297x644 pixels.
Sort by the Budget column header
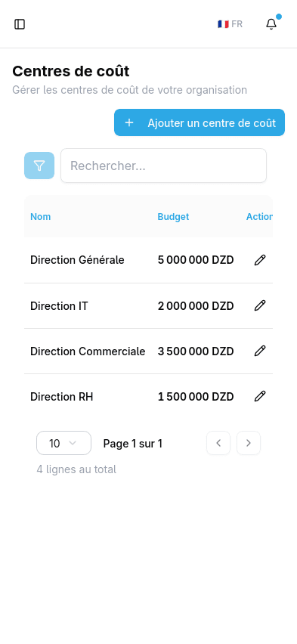pyautogui.click(x=173, y=216)
